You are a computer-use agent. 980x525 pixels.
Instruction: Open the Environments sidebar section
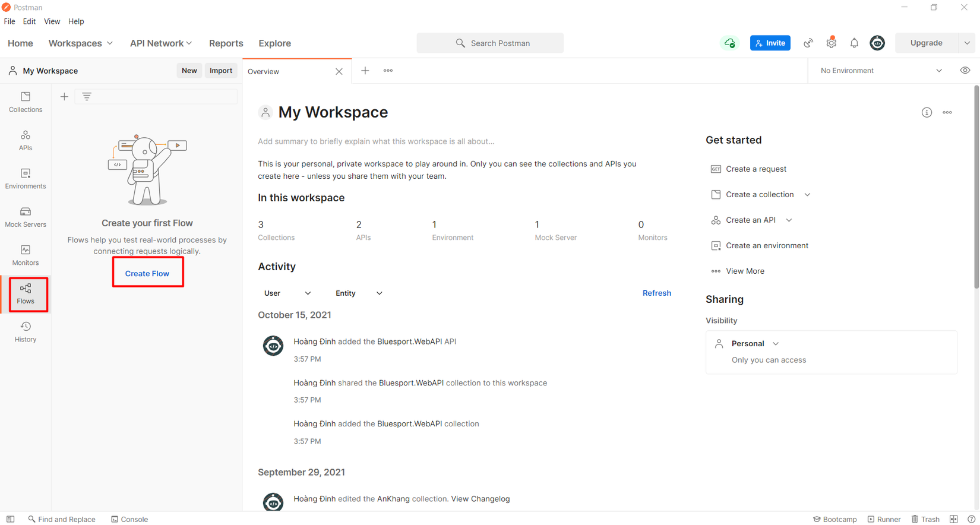26,179
